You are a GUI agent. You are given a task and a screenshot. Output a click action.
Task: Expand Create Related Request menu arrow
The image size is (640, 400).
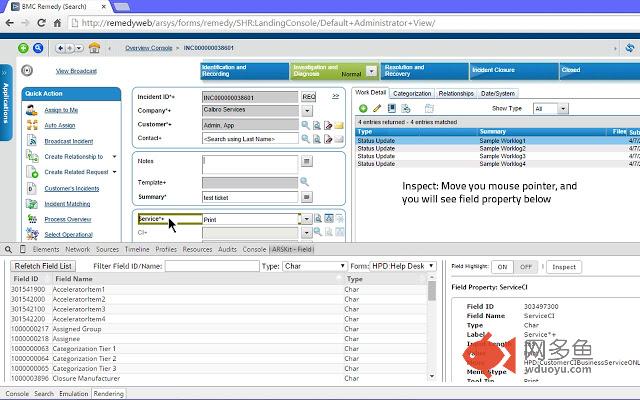[x=115, y=172]
